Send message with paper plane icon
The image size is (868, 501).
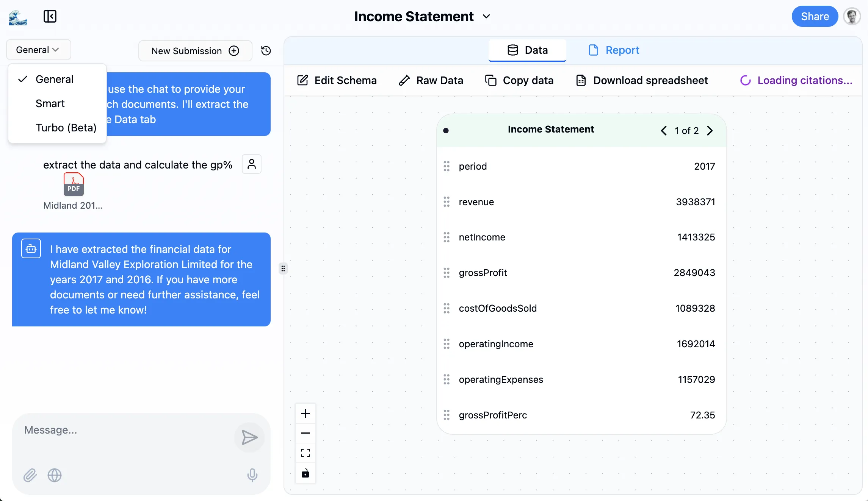[x=249, y=437]
